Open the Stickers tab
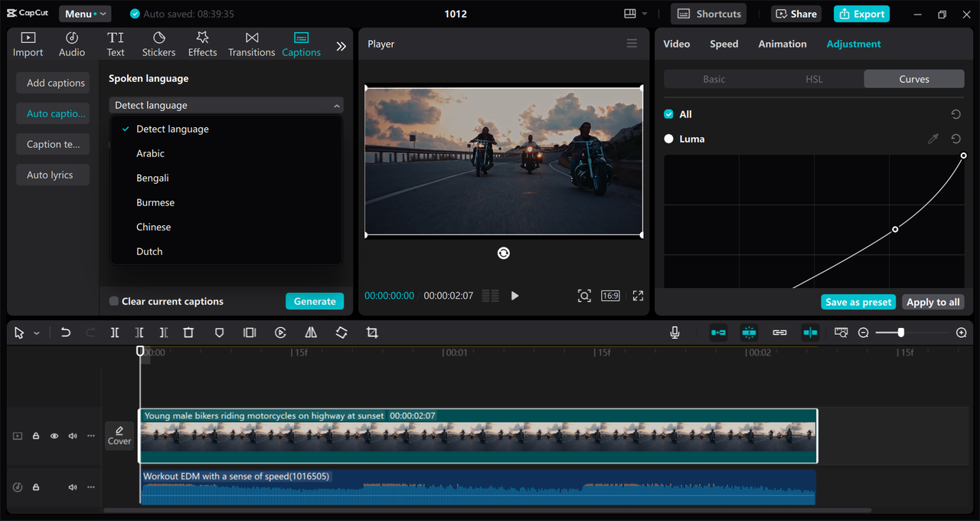This screenshot has height=521, width=980. pos(158,44)
